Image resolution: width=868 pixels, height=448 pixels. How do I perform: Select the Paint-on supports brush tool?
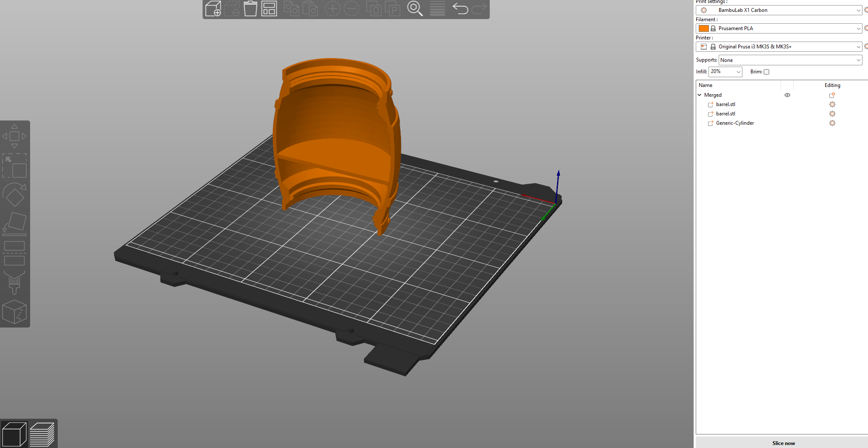14,283
